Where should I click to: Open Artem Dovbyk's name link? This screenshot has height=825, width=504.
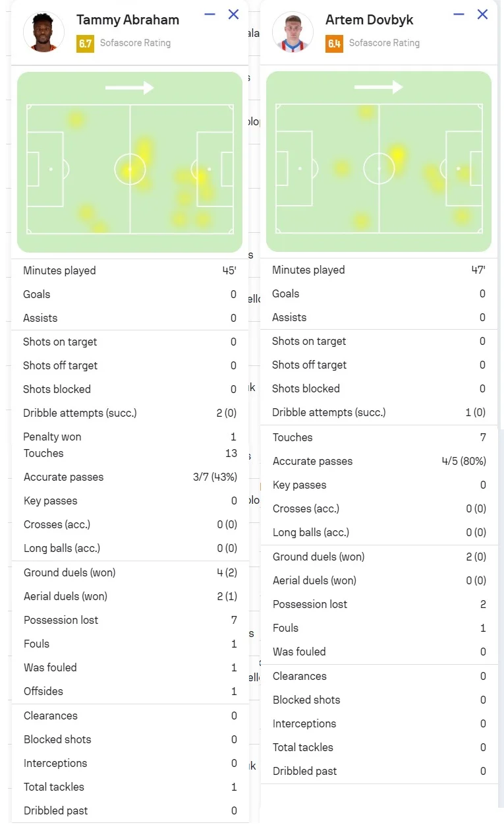click(x=370, y=20)
